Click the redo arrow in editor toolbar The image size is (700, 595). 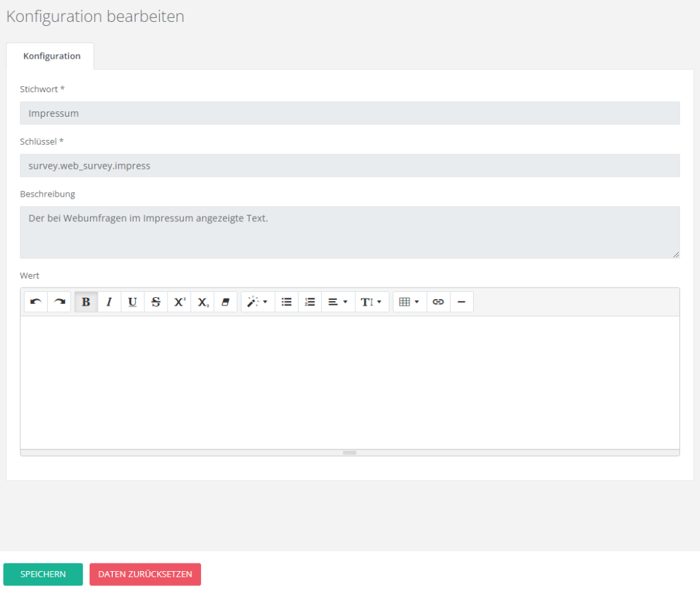click(59, 302)
